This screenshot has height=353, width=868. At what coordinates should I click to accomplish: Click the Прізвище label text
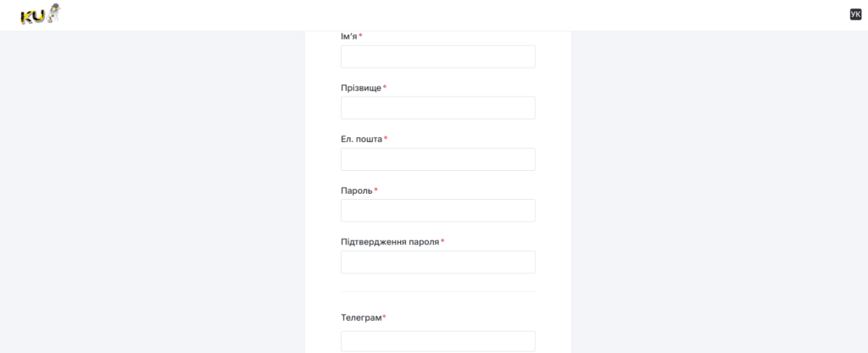point(361,88)
